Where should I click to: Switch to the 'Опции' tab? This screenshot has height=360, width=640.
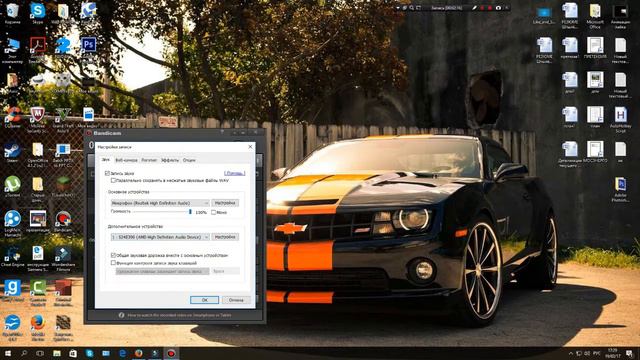point(189,160)
